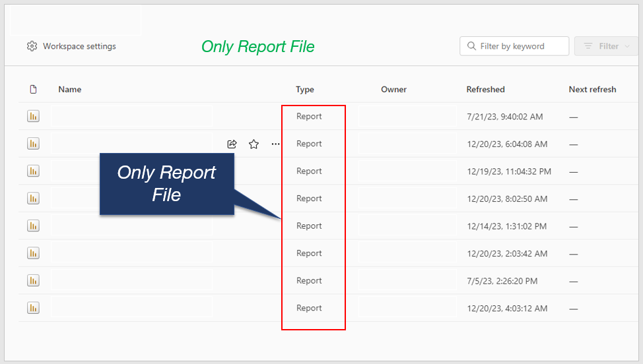Click Report type in 12/14/23 row
643x364 pixels.
point(309,226)
